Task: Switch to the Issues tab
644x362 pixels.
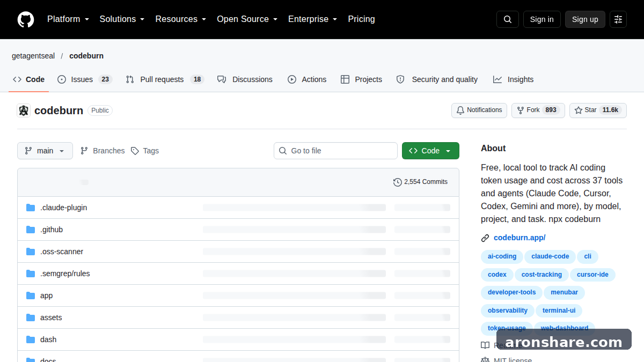Action: pyautogui.click(x=84, y=79)
